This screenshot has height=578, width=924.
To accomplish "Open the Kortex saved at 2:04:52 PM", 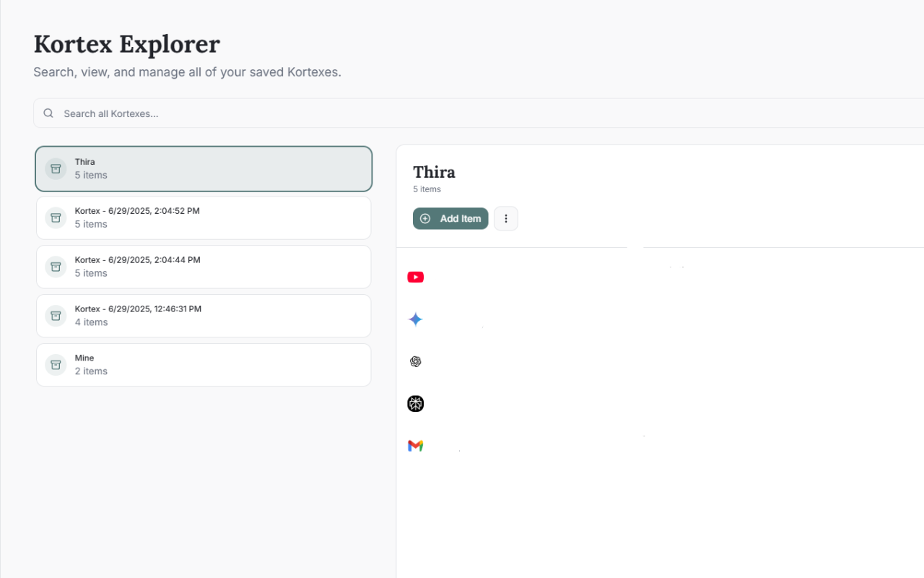I will pyautogui.click(x=203, y=217).
